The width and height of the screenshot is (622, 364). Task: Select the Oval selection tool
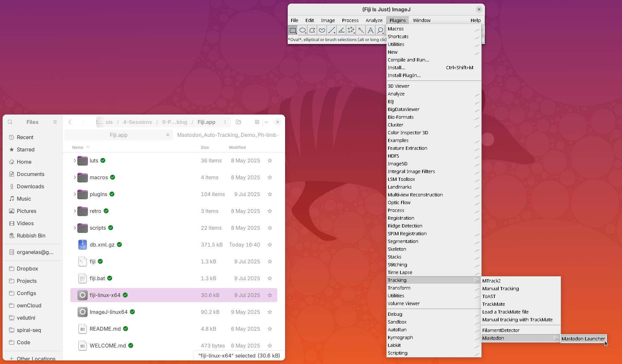pyautogui.click(x=303, y=30)
